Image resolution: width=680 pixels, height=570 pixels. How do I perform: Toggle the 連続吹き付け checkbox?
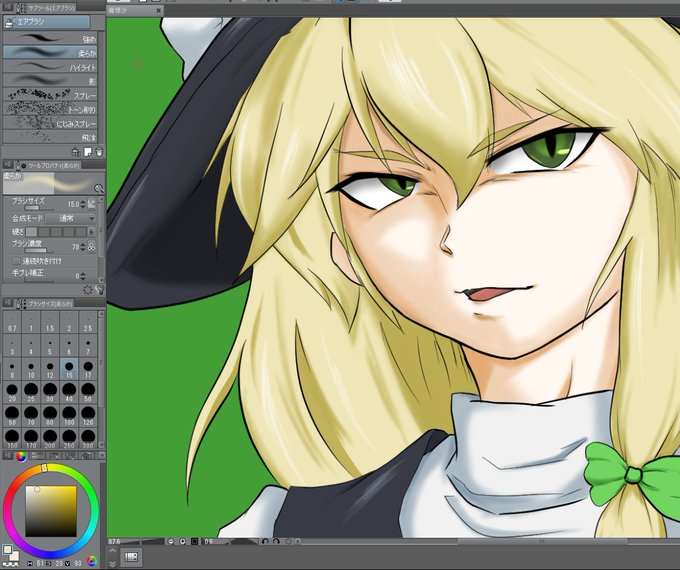16,261
